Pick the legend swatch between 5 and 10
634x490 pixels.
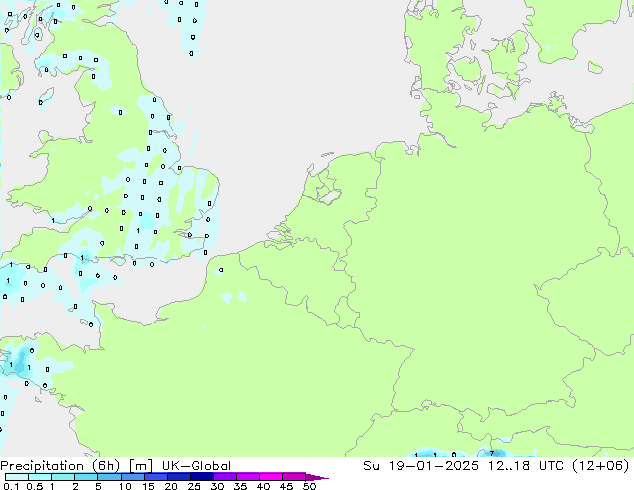point(109,477)
